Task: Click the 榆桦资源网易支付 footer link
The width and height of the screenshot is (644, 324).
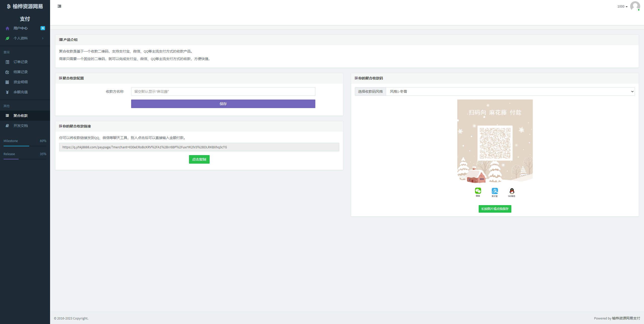Action: 626,318
